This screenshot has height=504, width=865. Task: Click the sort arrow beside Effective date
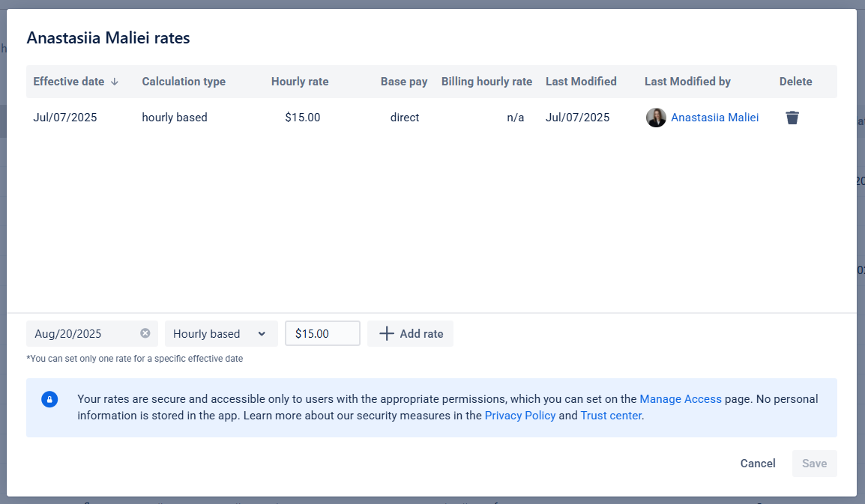(115, 82)
